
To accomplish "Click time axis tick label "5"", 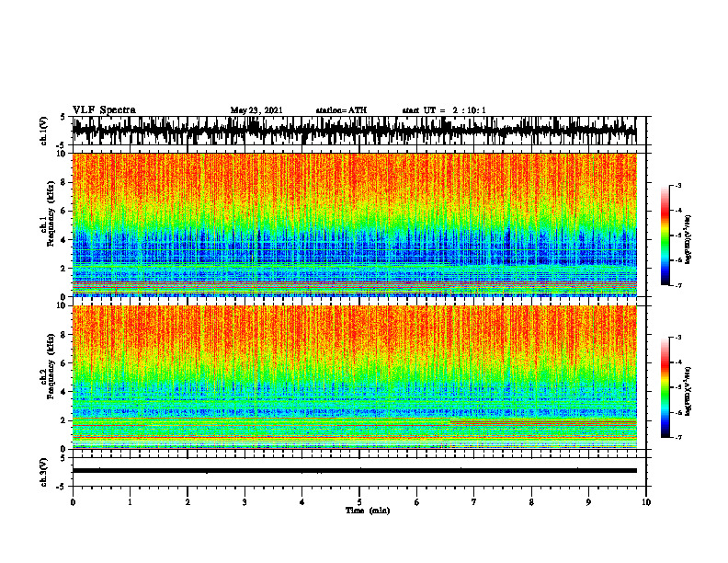I will [x=359, y=502].
